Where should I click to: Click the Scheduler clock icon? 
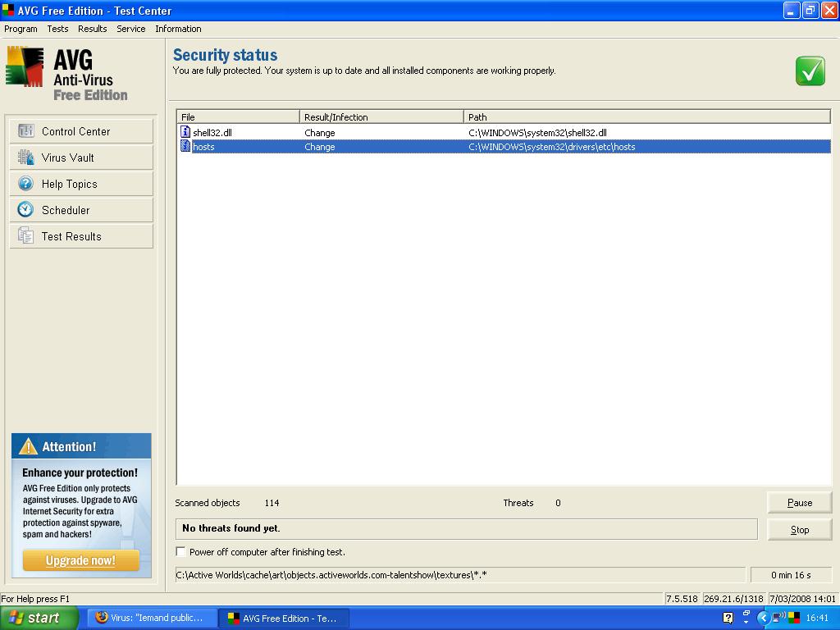(x=25, y=209)
